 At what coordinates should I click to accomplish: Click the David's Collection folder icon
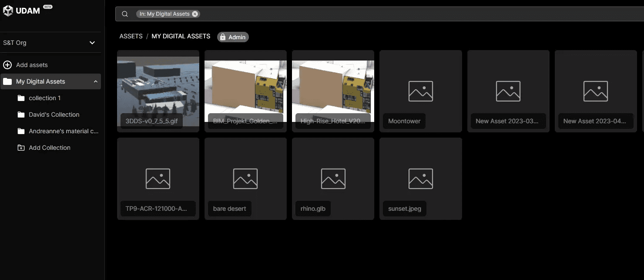(21, 115)
